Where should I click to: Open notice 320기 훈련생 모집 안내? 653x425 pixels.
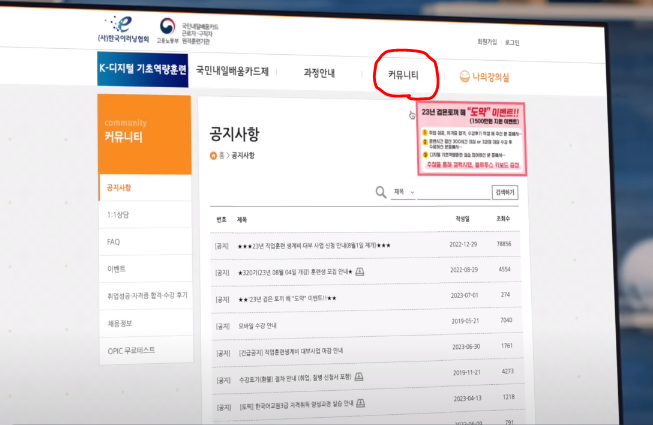coord(295,272)
